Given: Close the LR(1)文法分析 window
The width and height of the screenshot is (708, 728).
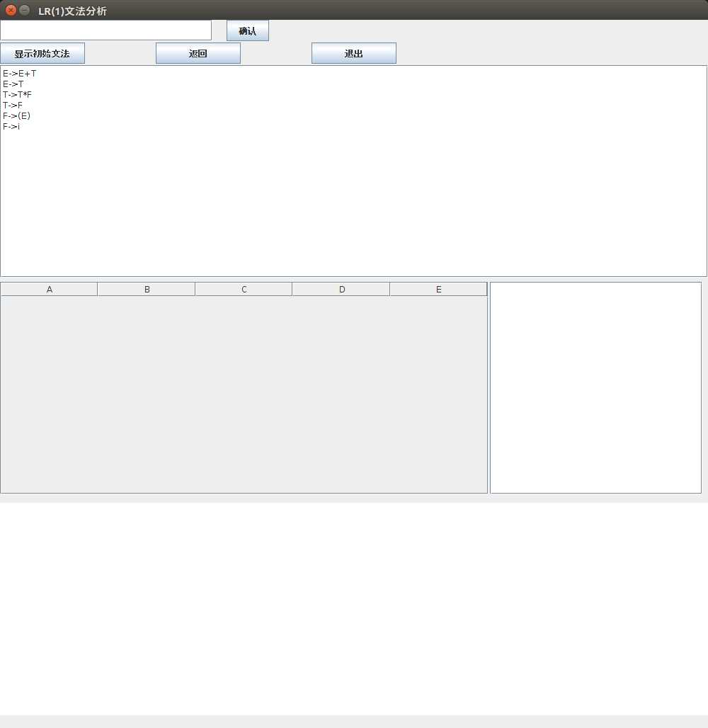Looking at the screenshot, I should click(11, 10).
